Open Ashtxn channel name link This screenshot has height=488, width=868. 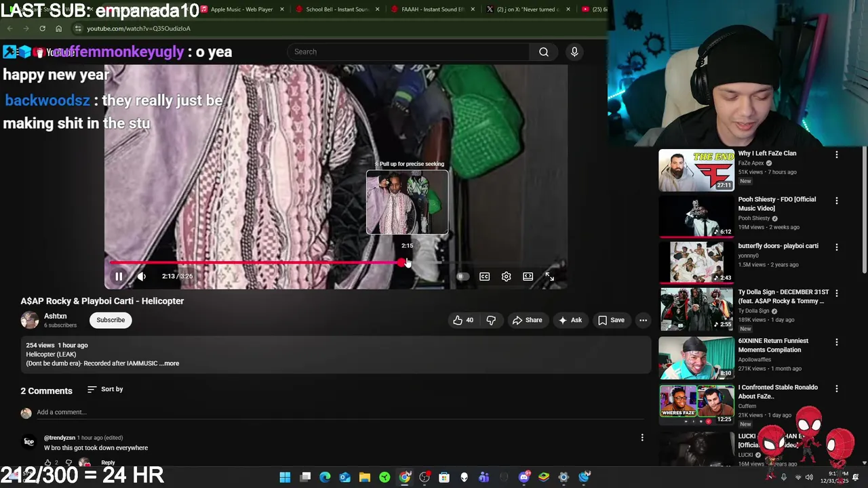(56, 316)
